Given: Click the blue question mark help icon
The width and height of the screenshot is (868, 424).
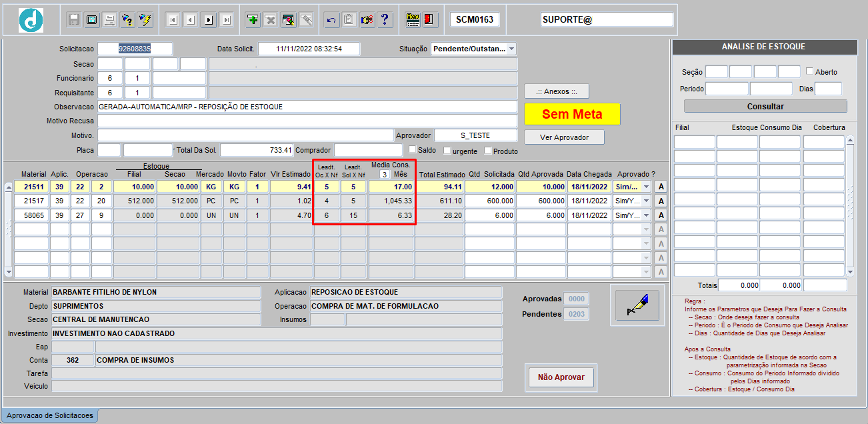Looking at the screenshot, I should 384,20.
